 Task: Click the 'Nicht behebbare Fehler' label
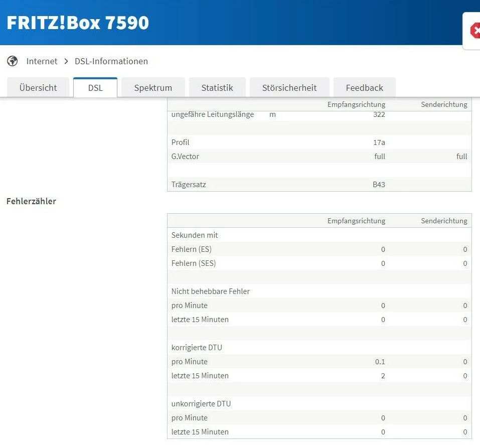coord(211,291)
